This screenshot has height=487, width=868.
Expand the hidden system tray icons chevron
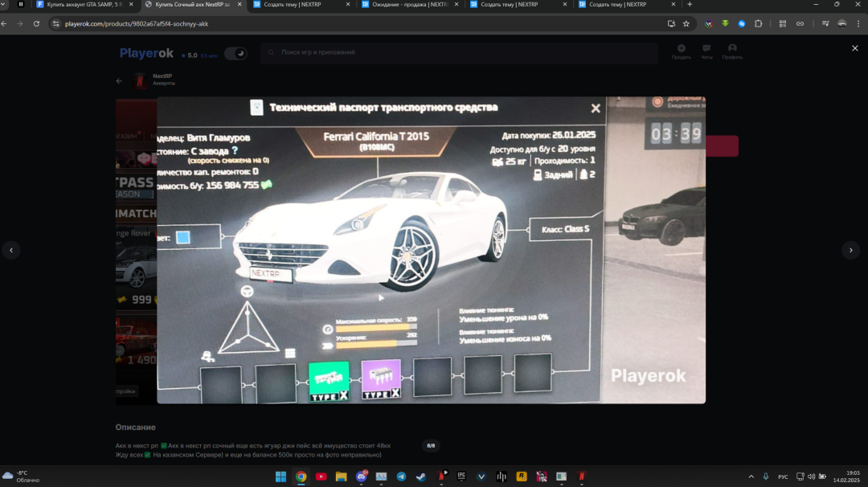click(751, 476)
